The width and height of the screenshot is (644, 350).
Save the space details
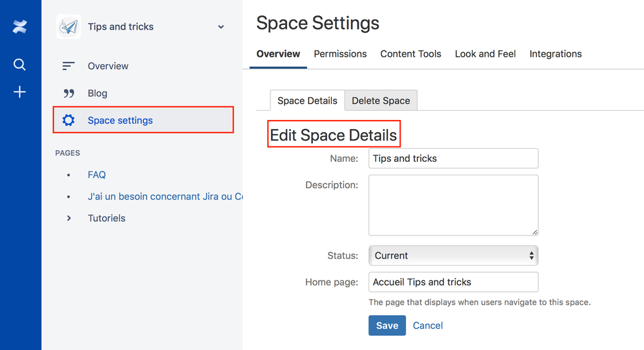click(387, 326)
